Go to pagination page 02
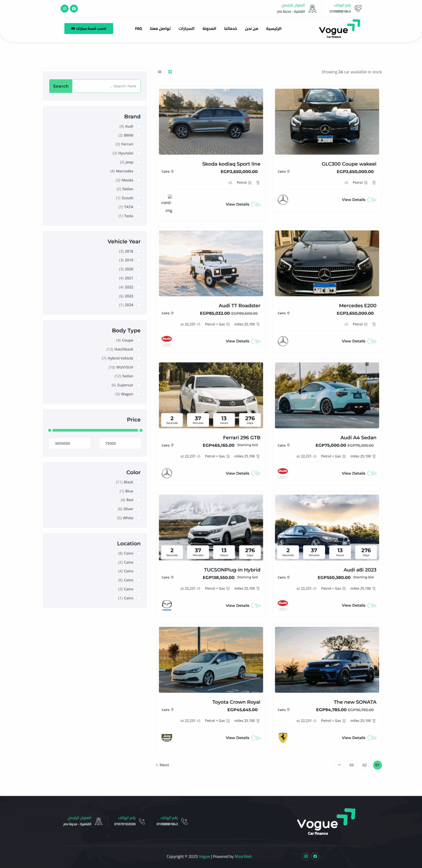 (x=364, y=765)
